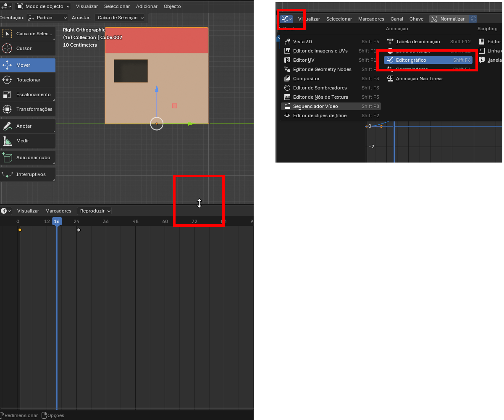Viewport: 504px width, 420px height.
Task: Choose Editor de Sombreadores
Action: click(331, 88)
